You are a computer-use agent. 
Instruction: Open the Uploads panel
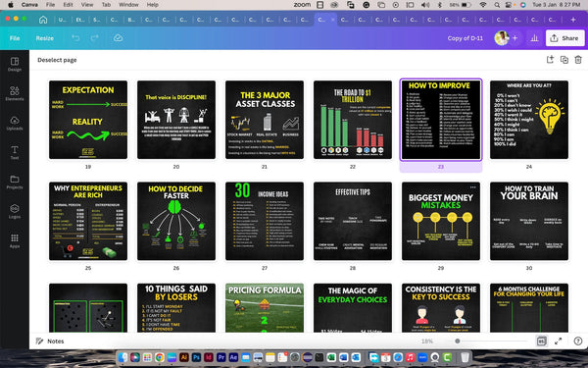(x=15, y=124)
